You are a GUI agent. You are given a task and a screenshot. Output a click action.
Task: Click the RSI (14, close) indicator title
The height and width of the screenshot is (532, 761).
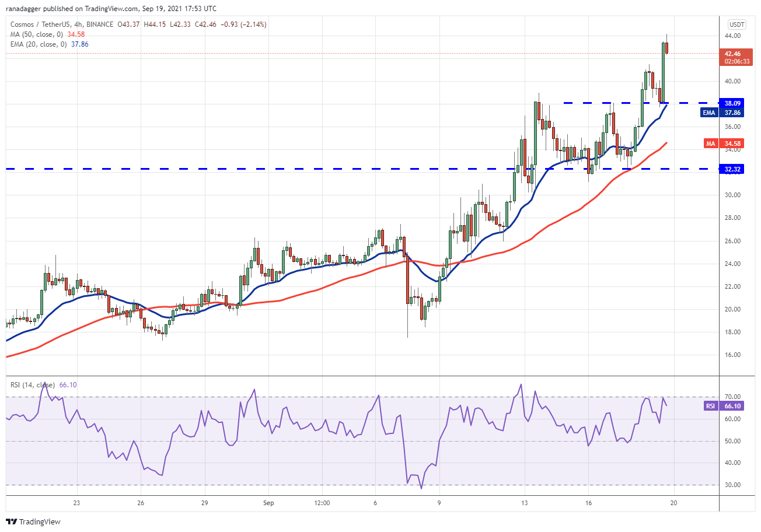pyautogui.click(x=32, y=385)
